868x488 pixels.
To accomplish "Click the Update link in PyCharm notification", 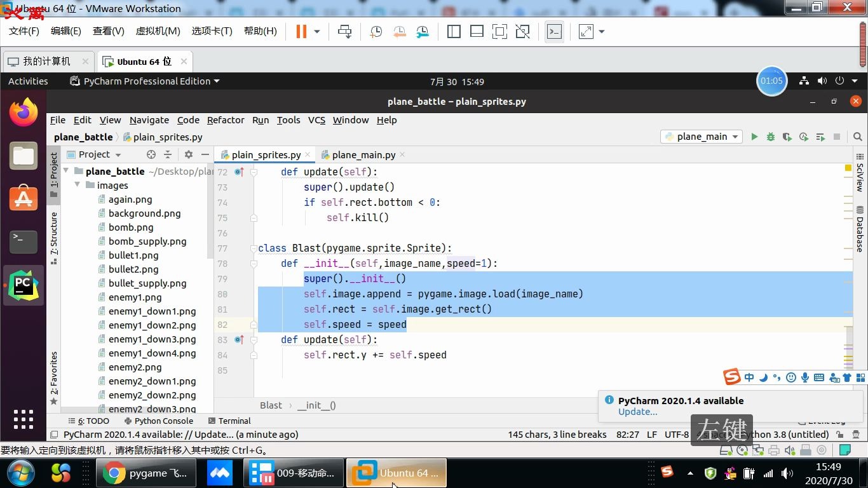I will click(637, 412).
